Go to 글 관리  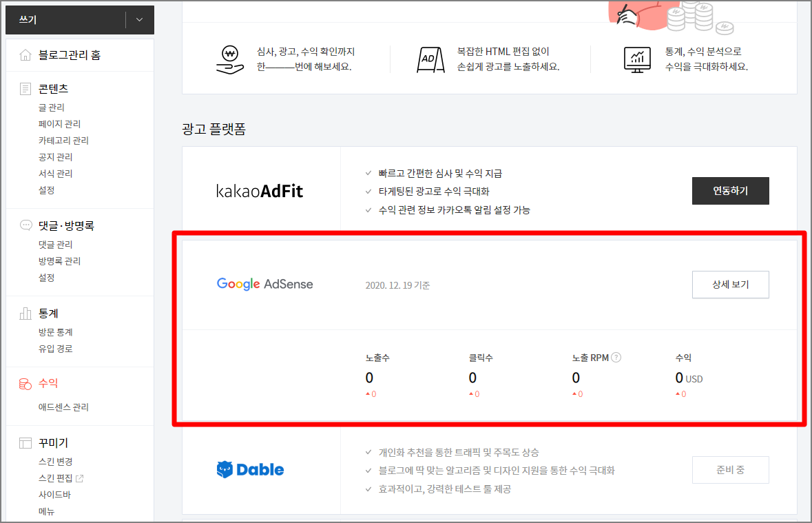(x=51, y=107)
